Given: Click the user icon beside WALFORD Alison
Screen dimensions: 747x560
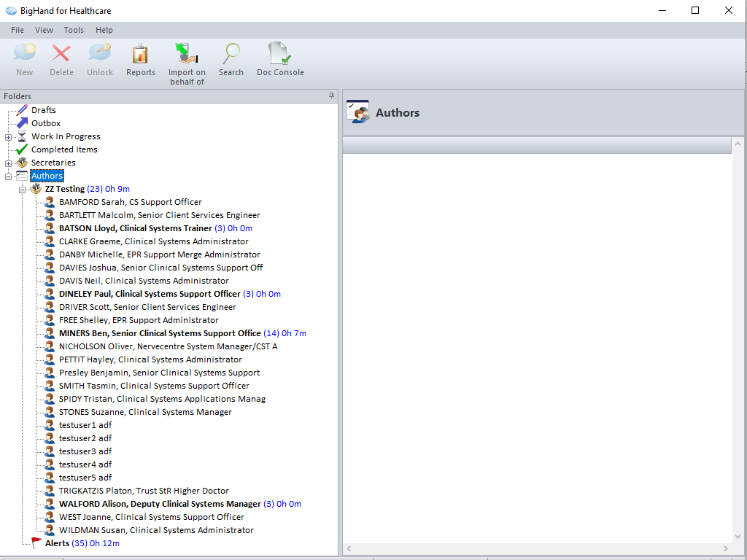Looking at the screenshot, I should click(50, 504).
